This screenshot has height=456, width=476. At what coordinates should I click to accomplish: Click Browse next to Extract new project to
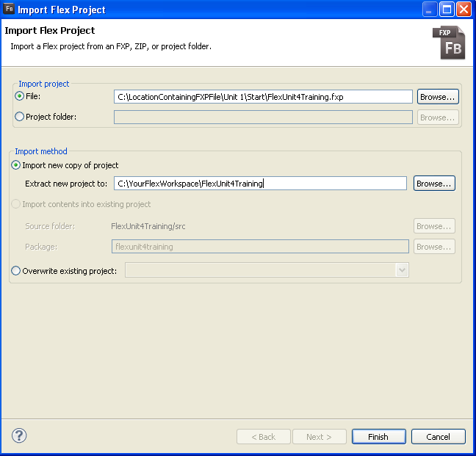pos(434,184)
